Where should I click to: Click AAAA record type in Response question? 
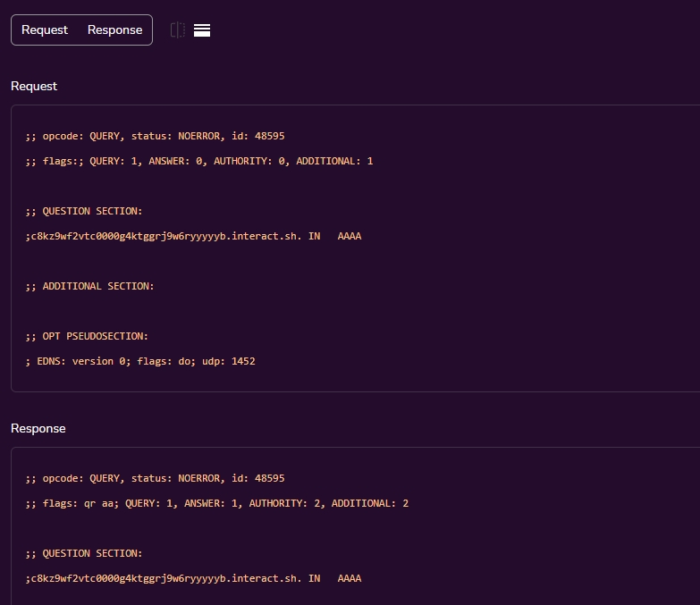[x=350, y=578]
